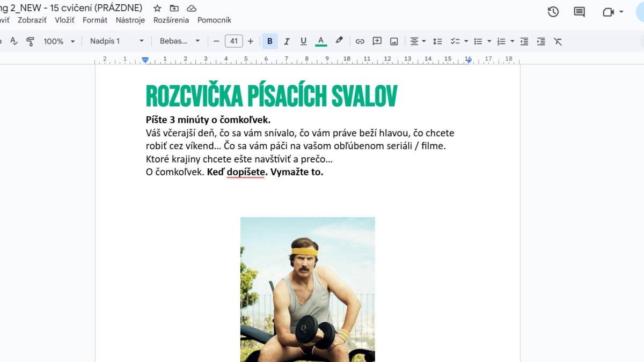Toggle underline formatting
644x362 pixels.
[303, 41]
